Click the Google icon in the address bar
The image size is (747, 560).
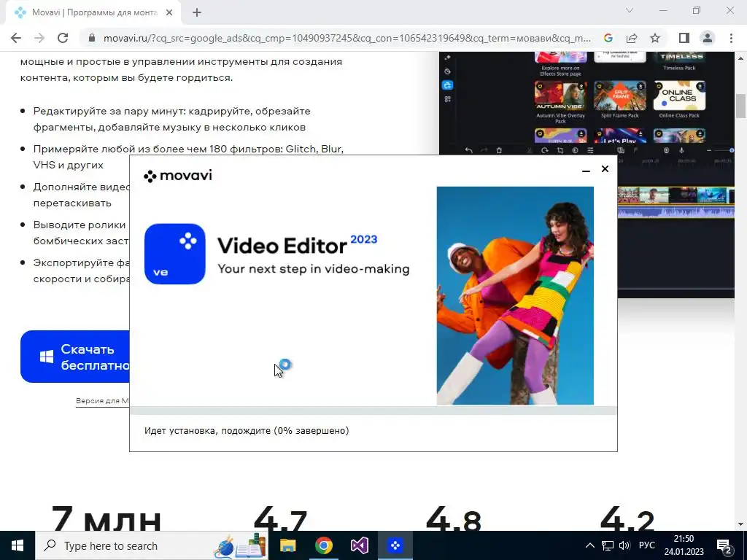pos(608,38)
